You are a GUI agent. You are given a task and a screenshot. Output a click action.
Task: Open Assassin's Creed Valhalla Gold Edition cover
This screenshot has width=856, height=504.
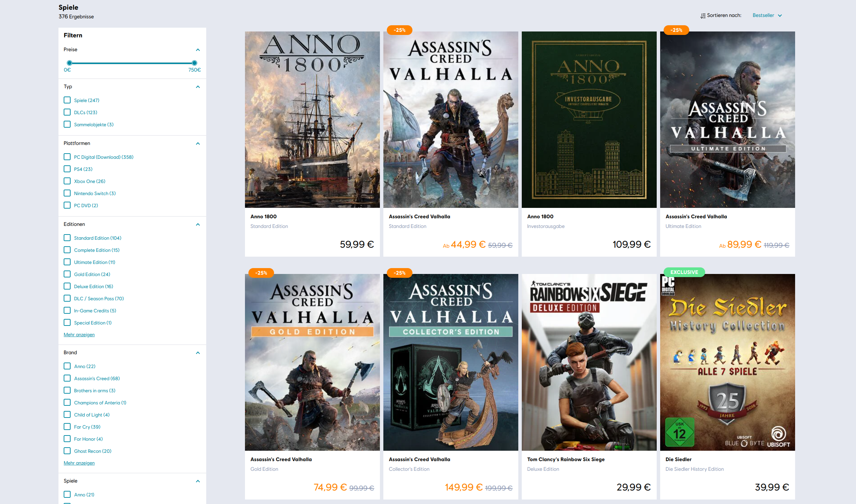pos(312,362)
